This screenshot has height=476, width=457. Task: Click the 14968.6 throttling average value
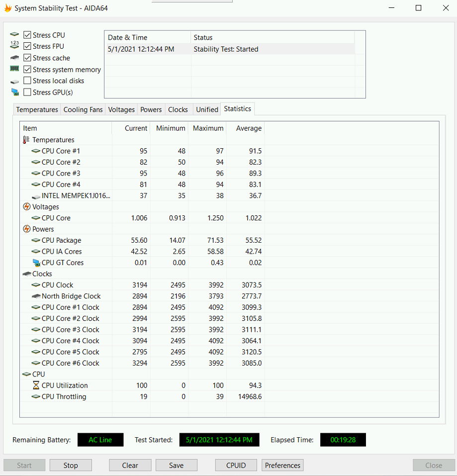(250, 396)
